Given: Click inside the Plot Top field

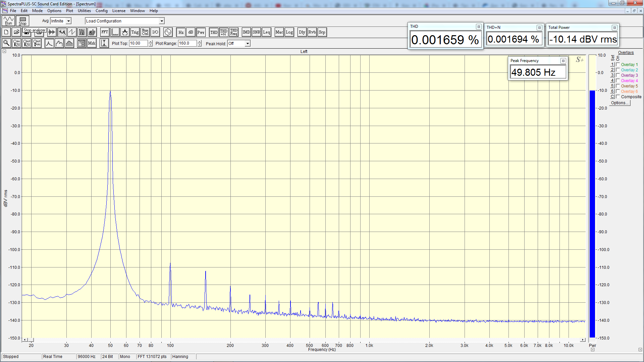Looking at the screenshot, I should (x=138, y=44).
